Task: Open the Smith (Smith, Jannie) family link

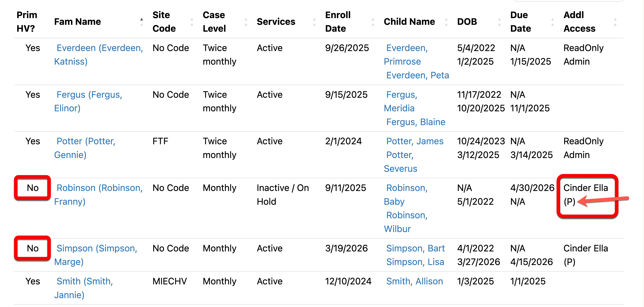Action: click(x=84, y=288)
